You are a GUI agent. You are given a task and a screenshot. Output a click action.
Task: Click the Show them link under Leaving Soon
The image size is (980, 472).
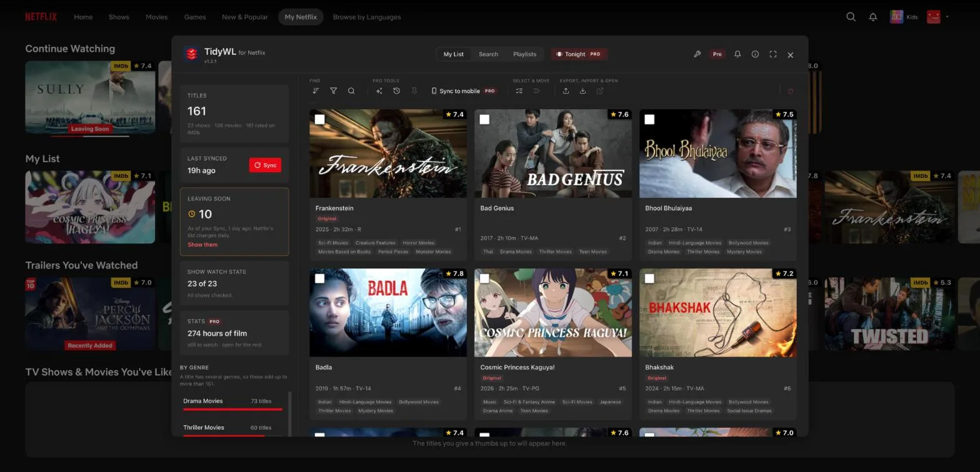pos(202,245)
